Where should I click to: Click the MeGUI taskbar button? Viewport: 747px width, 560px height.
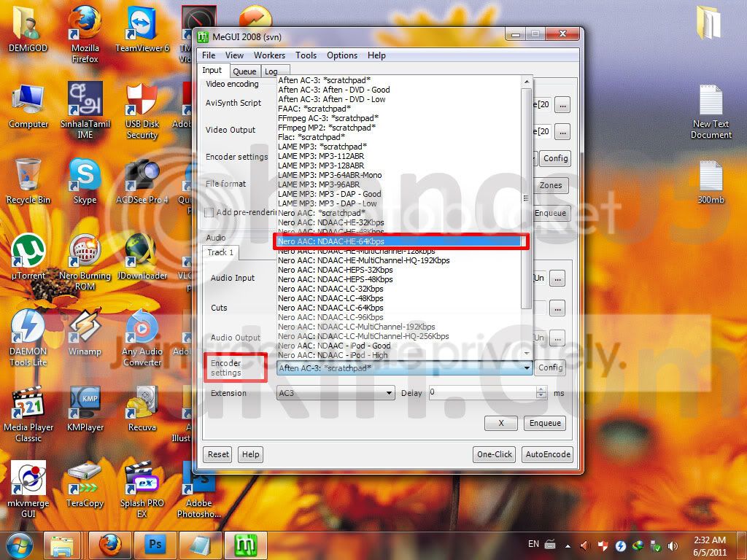point(245,545)
